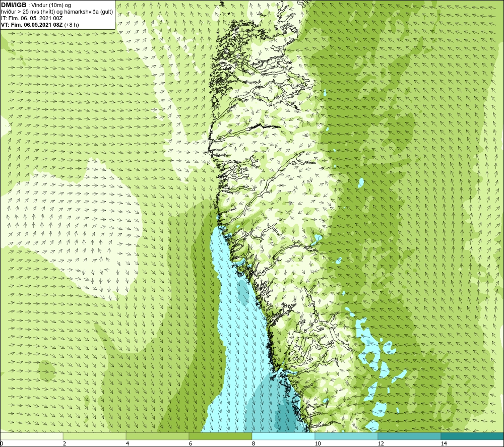
Task: Select the darkest teal swatch above 14
Action: [x=472, y=436]
